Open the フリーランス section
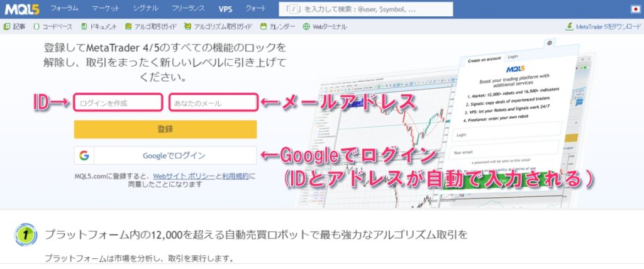 point(189,9)
